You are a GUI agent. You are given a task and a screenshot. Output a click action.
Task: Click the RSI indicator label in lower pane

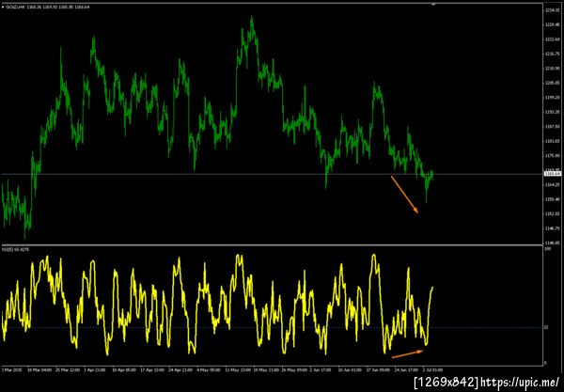[x=15, y=249]
